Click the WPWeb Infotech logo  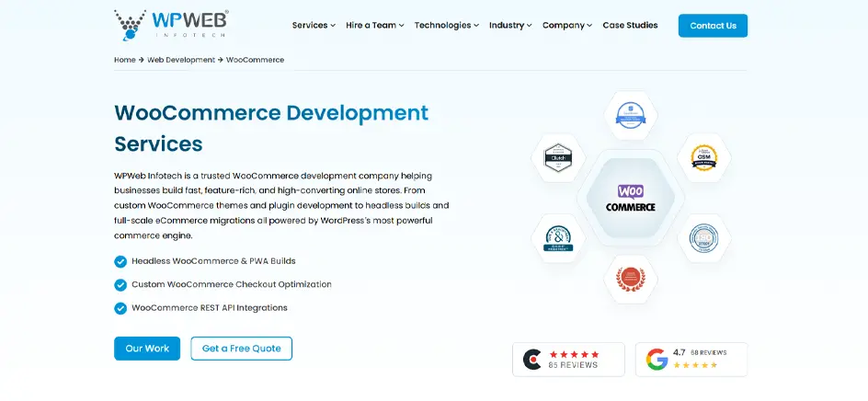point(170,25)
